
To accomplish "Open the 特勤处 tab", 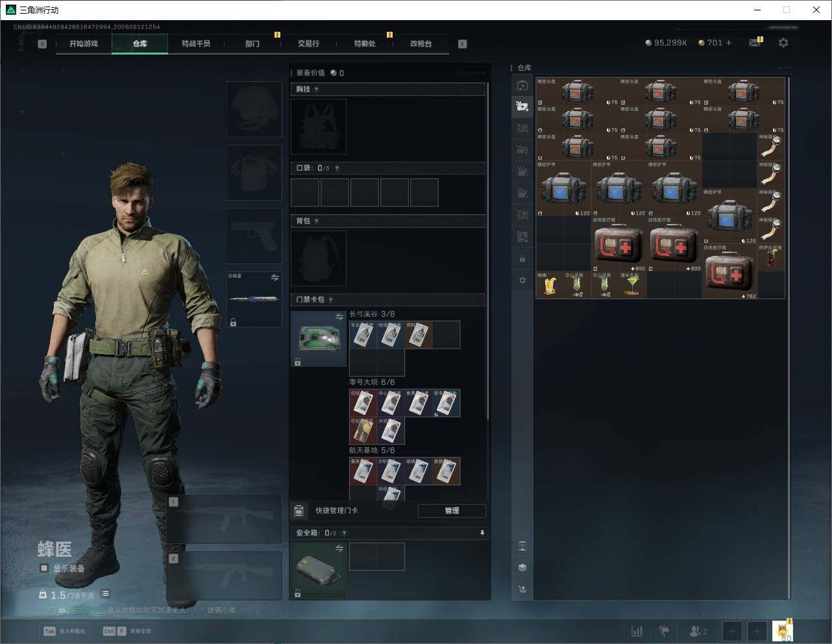I will [365, 43].
